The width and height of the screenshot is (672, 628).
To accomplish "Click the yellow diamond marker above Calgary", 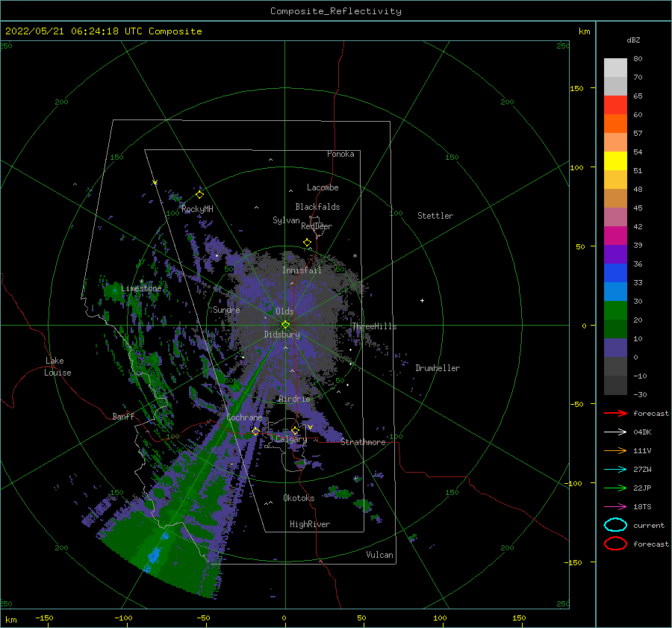I will coord(295,430).
